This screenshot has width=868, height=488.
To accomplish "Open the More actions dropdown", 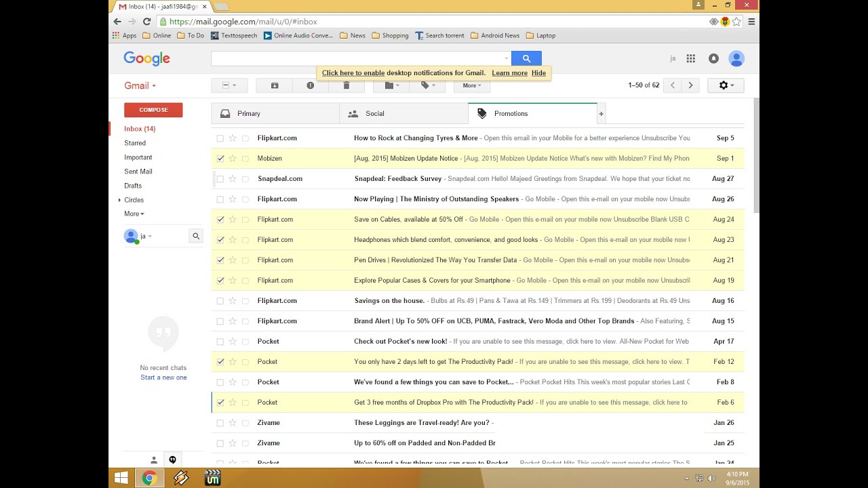I will point(472,85).
